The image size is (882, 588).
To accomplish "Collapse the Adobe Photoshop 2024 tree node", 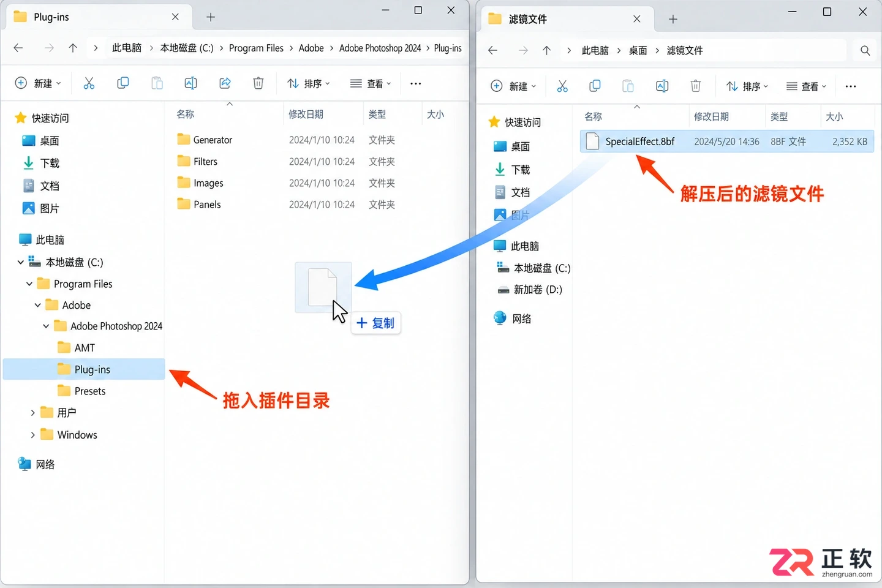I will pos(46,326).
